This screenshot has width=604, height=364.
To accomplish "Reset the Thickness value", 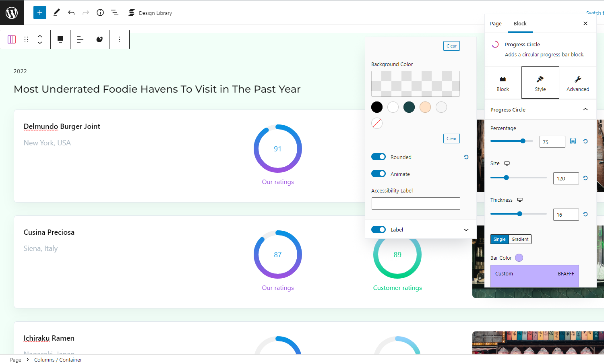I will [x=585, y=214].
